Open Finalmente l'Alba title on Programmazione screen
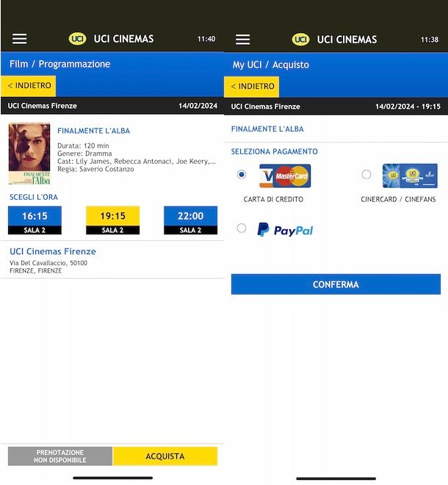 coord(94,131)
